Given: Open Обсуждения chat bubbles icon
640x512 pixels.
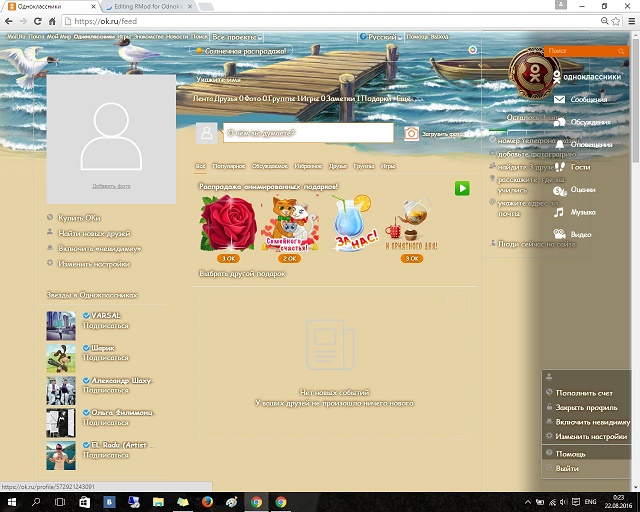Looking at the screenshot, I should tap(559, 122).
